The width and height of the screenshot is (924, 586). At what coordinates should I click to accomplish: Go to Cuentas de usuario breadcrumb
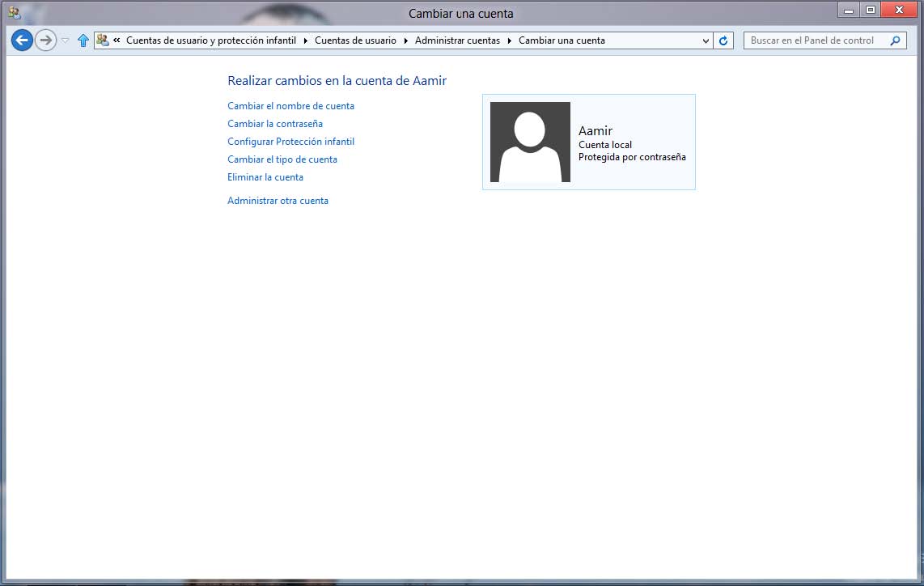355,40
